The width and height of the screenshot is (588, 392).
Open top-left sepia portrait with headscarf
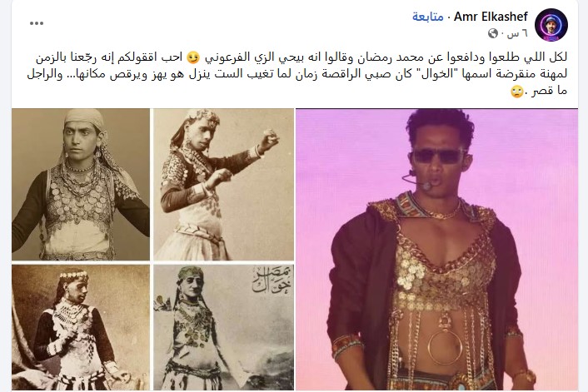pyautogui.click(x=81, y=185)
